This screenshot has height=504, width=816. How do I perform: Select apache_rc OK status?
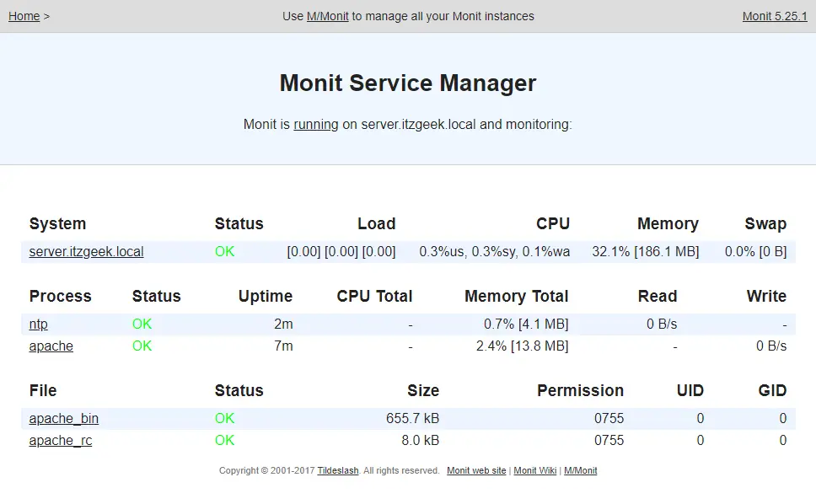[225, 440]
